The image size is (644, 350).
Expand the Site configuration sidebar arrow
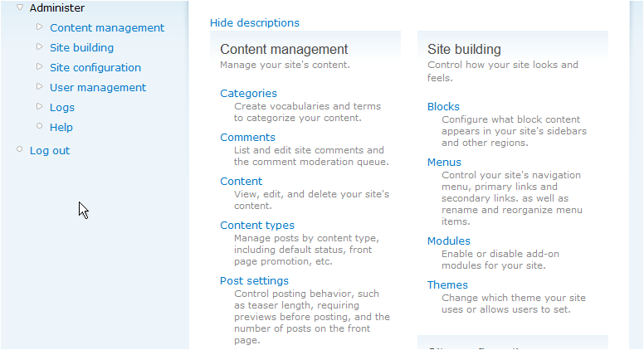39,66
